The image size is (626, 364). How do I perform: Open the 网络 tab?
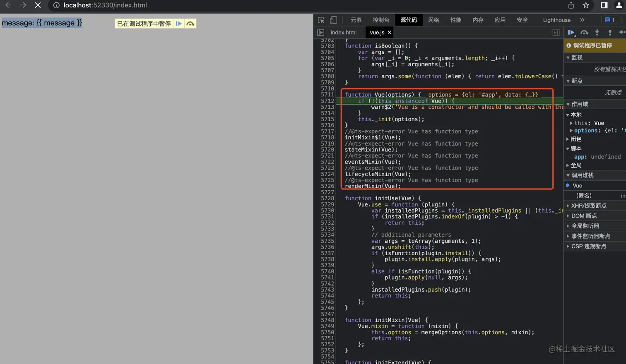[x=433, y=20]
